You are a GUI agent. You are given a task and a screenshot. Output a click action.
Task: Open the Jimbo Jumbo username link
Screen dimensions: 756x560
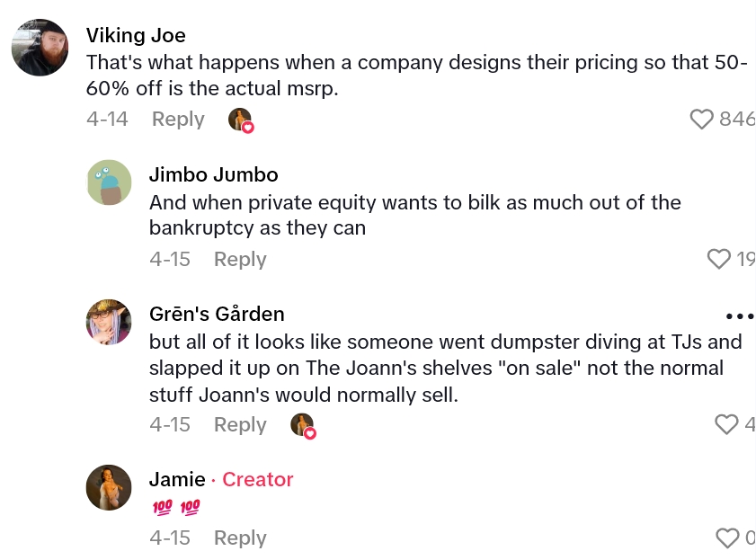pos(214,174)
